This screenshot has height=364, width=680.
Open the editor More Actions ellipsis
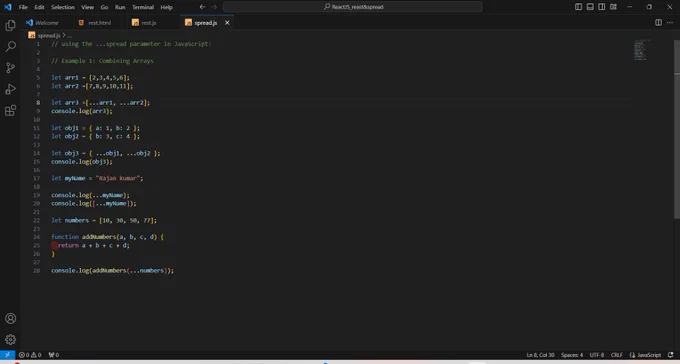tap(670, 23)
